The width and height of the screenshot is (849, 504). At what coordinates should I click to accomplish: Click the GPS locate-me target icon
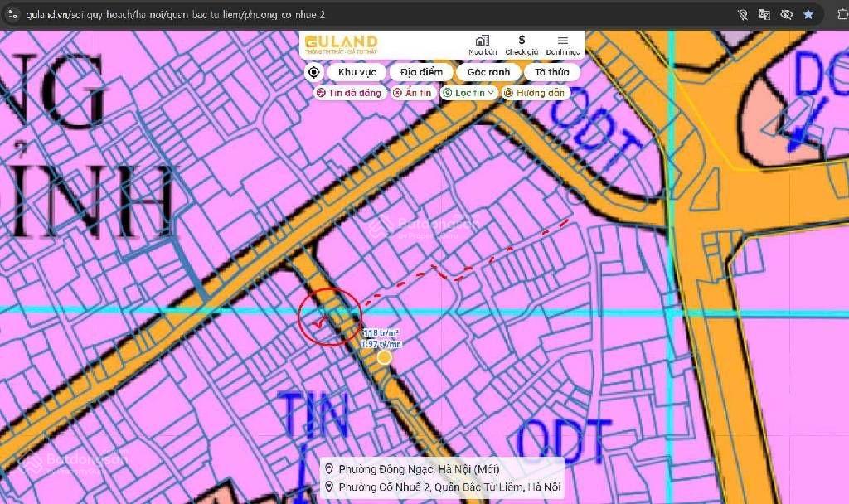[313, 72]
